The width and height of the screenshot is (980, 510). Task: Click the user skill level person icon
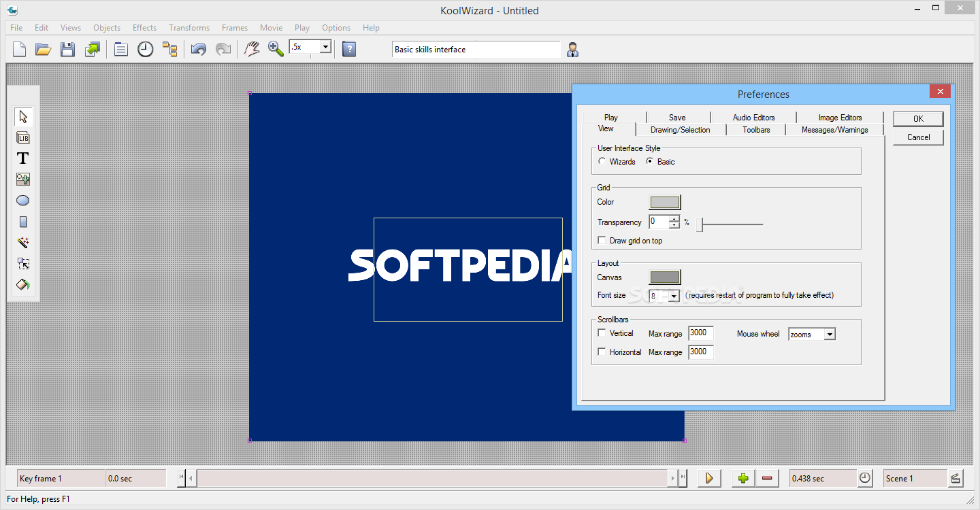(573, 49)
